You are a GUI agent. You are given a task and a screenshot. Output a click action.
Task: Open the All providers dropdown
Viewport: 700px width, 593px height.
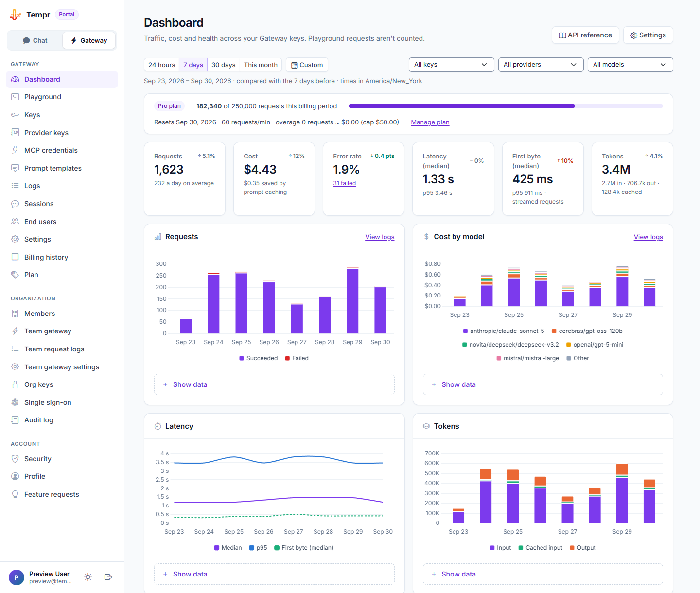(x=541, y=65)
